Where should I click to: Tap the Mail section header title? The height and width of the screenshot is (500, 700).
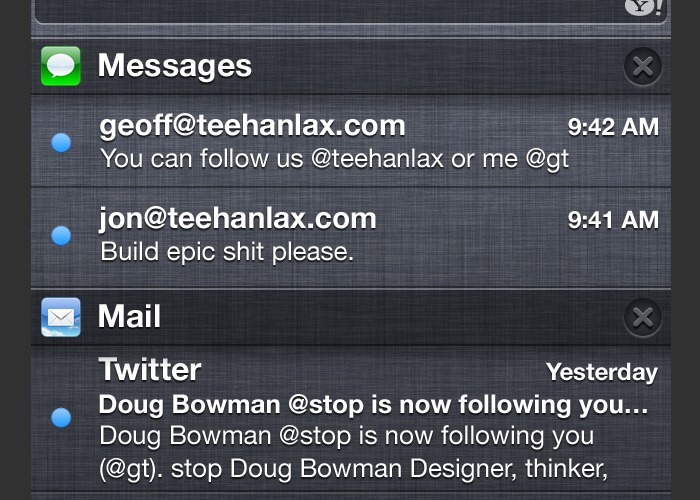(x=129, y=317)
